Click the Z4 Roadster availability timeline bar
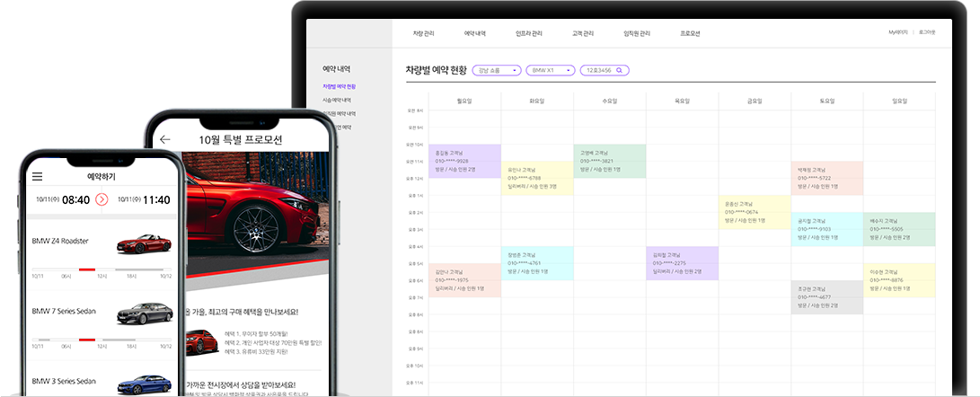The image size is (980, 397). point(102,269)
